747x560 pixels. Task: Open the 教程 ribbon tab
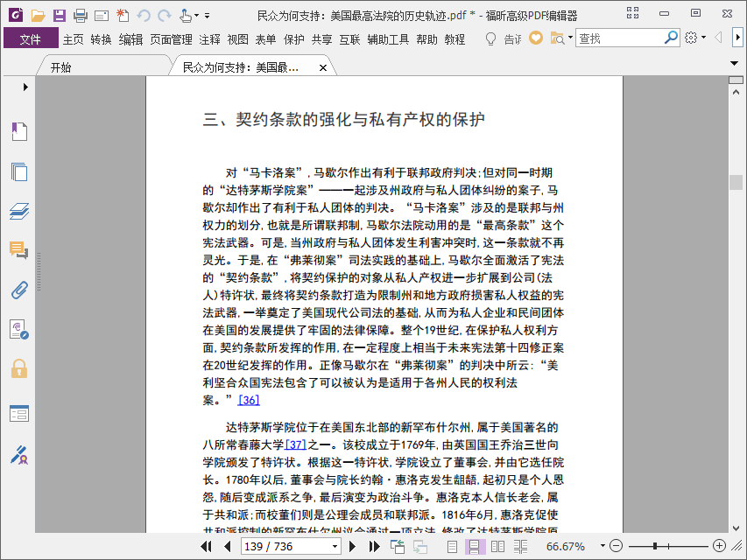pos(455,39)
